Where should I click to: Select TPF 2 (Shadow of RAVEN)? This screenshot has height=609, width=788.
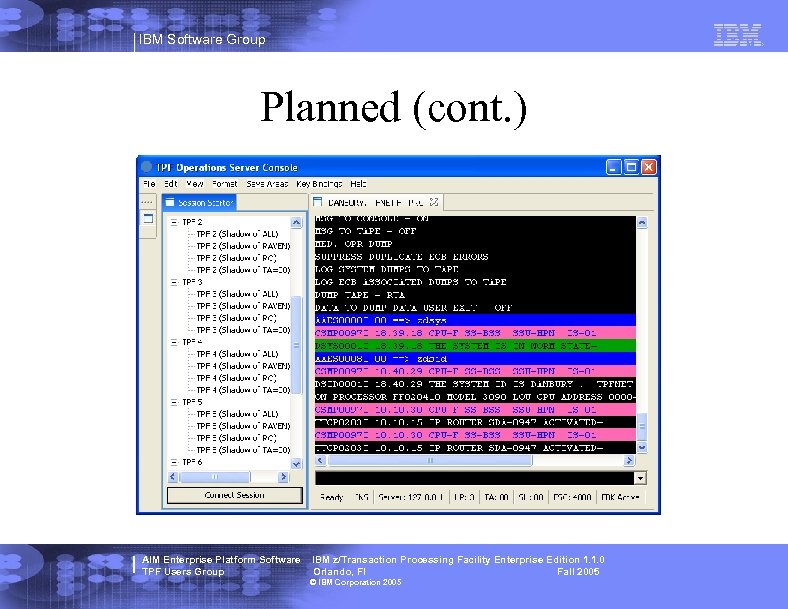(x=243, y=246)
